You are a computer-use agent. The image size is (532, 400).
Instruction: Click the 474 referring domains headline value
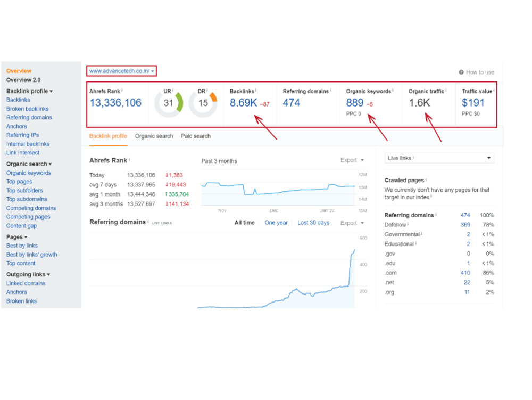292,103
